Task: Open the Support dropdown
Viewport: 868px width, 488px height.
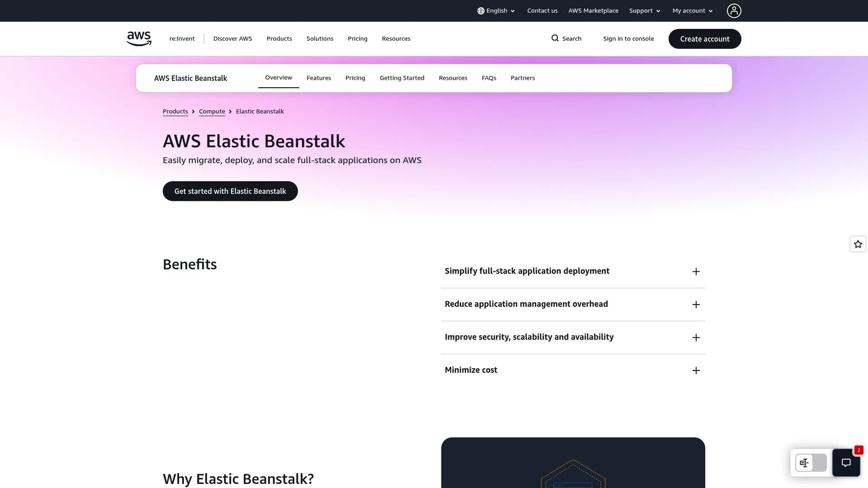Action: coord(645,11)
